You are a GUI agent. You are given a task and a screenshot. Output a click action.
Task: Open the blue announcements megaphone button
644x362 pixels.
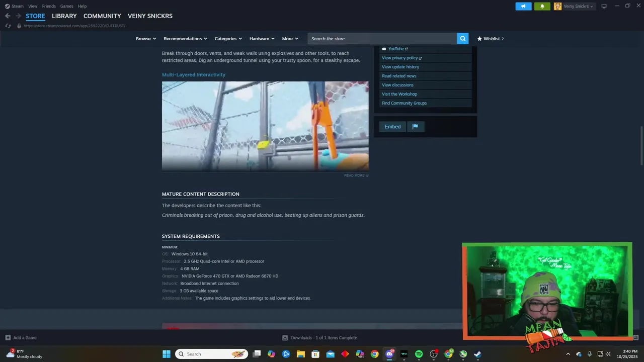coord(523,6)
